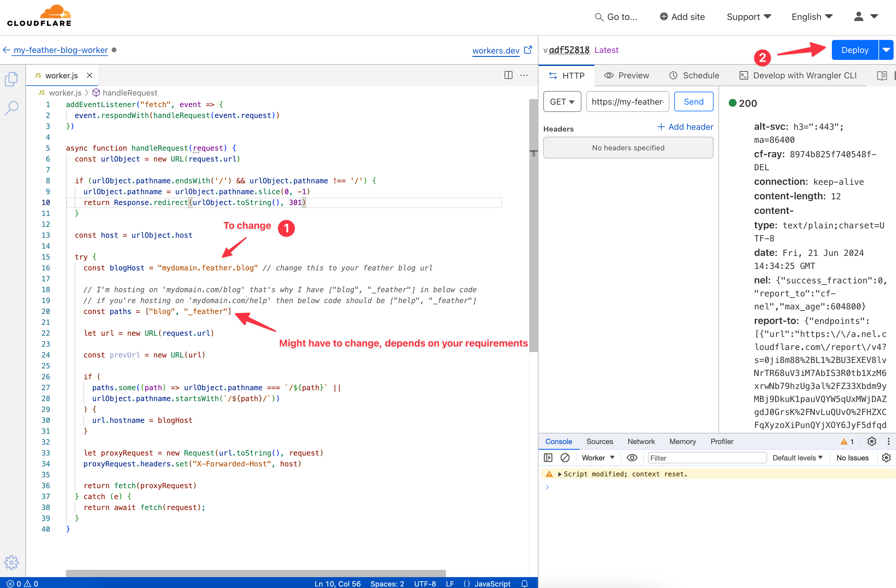896x588 pixels.
Task: Open the Worker context selector
Action: (x=598, y=458)
